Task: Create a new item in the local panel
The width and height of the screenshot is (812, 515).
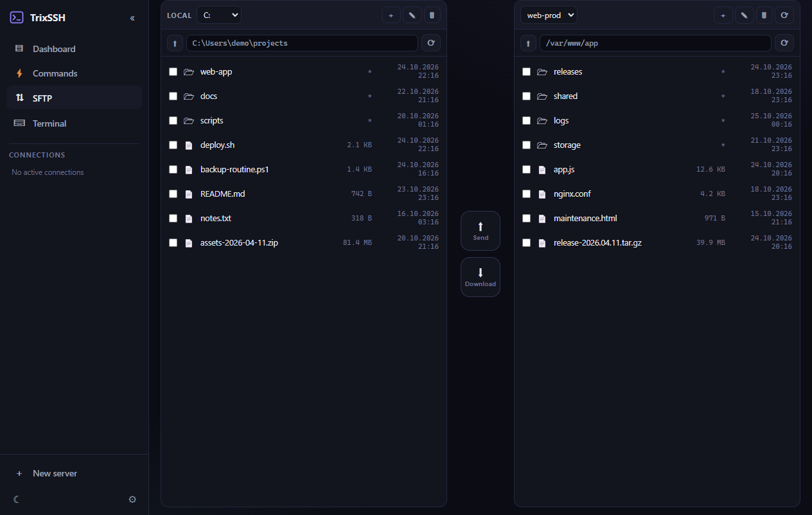Action: click(x=391, y=15)
